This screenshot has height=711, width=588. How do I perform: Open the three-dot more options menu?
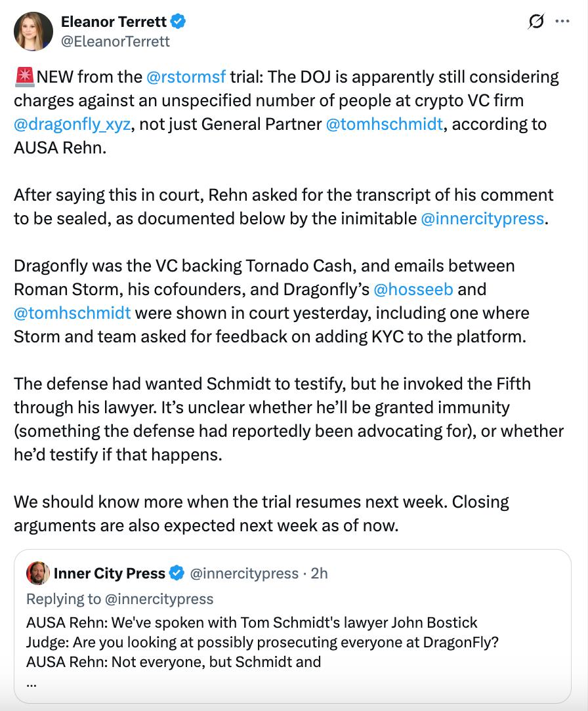(x=562, y=21)
